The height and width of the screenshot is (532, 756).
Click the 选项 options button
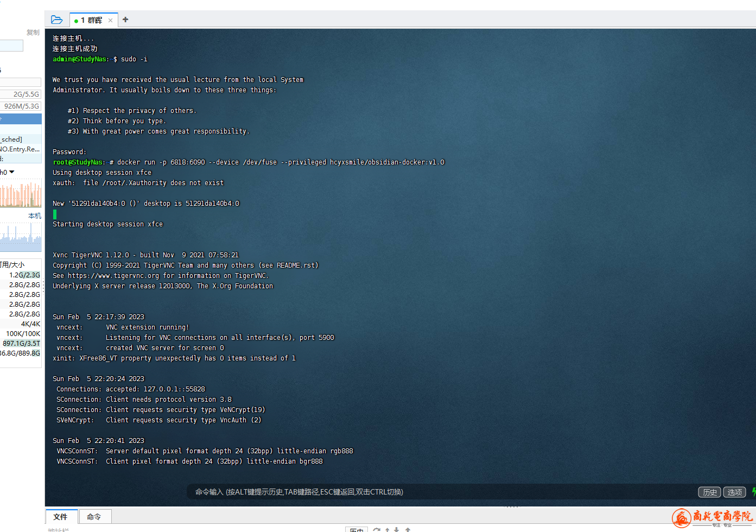(734, 492)
